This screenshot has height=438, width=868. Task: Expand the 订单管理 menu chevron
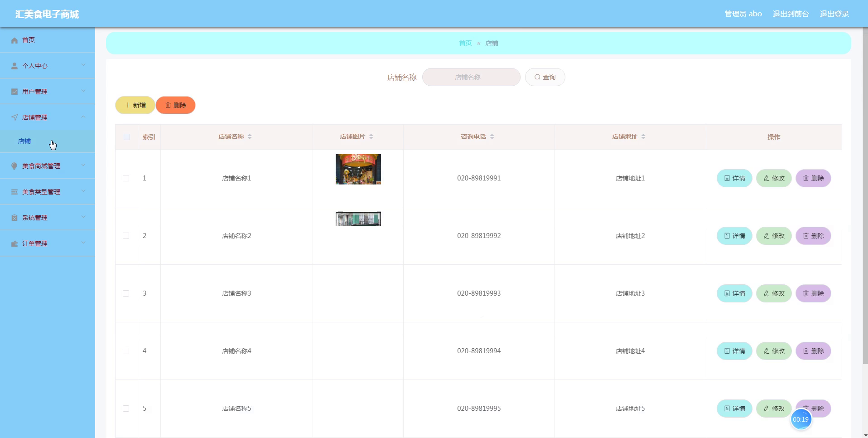point(83,243)
